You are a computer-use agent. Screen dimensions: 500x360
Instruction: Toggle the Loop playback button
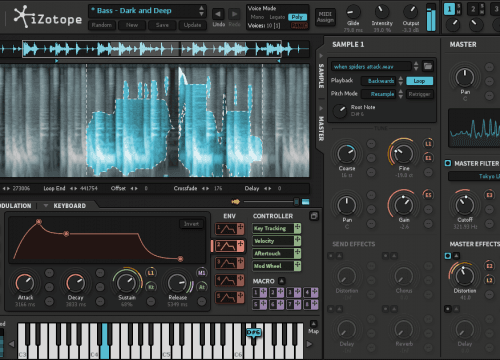pyautogui.click(x=419, y=81)
